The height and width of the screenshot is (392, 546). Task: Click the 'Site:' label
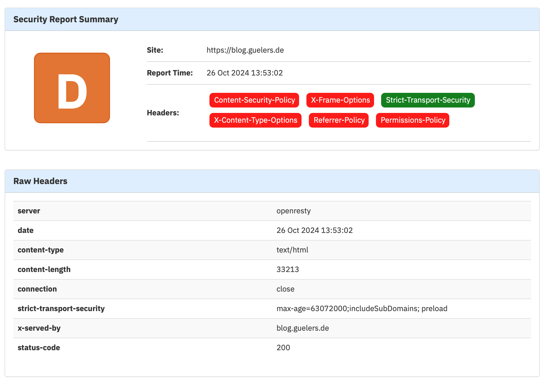click(155, 50)
